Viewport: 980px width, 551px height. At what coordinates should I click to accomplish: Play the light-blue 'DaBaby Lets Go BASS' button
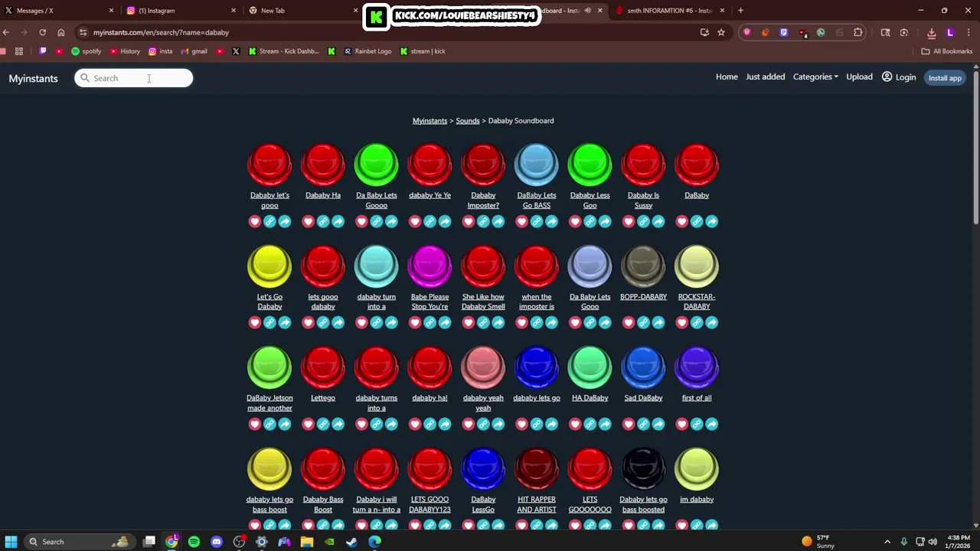click(x=537, y=165)
